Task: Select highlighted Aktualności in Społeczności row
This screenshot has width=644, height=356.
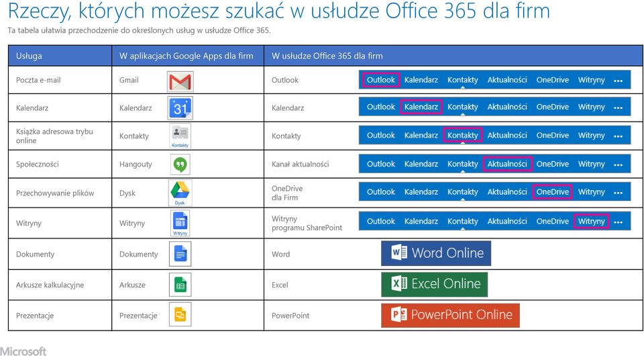Action: click(507, 164)
